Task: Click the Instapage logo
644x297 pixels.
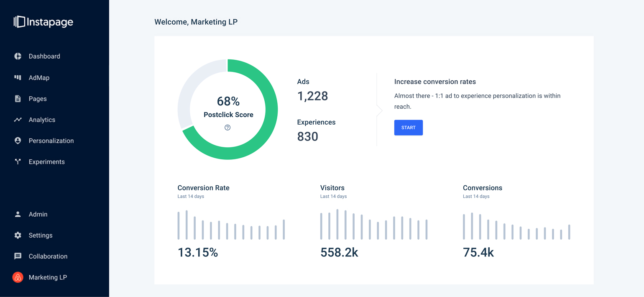Action: pos(43,22)
